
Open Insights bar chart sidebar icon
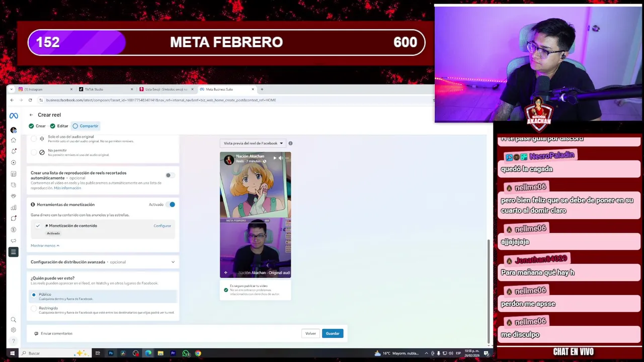(x=14, y=207)
